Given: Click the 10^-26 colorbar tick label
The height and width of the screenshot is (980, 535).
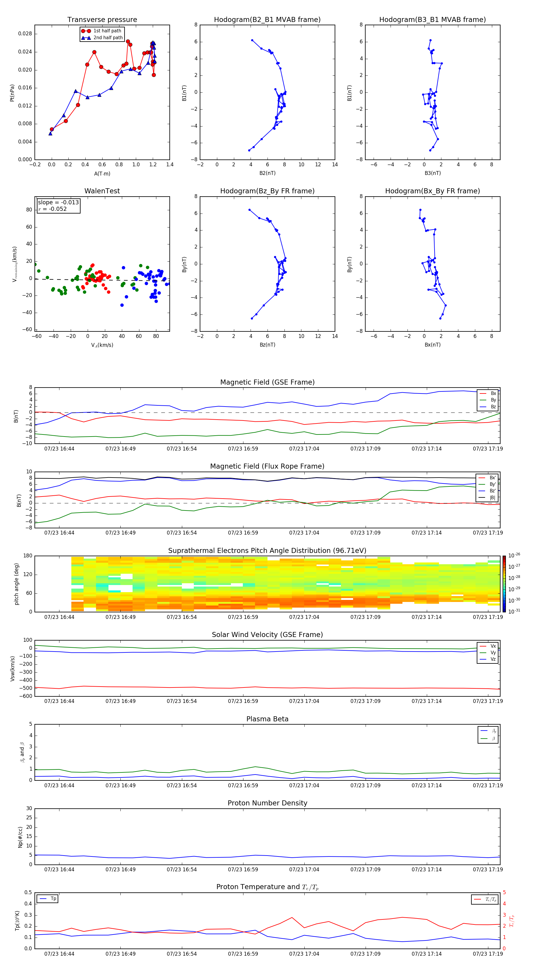Looking at the screenshot, I should coord(514,555).
